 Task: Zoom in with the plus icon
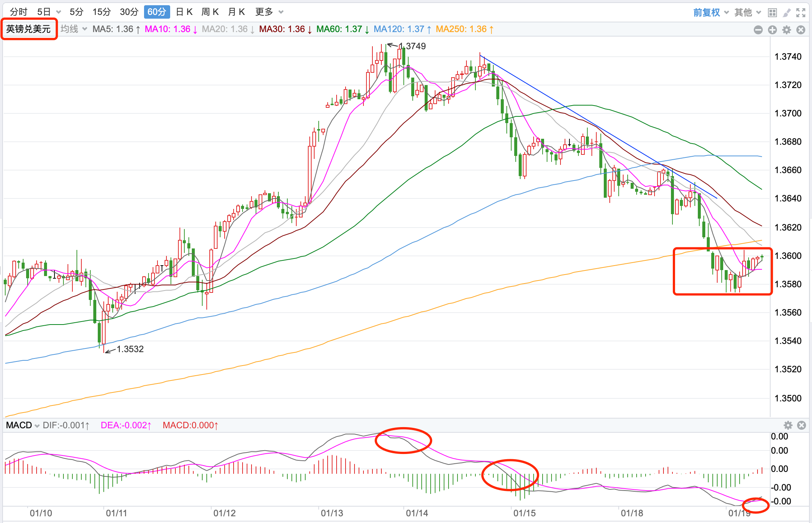click(772, 30)
